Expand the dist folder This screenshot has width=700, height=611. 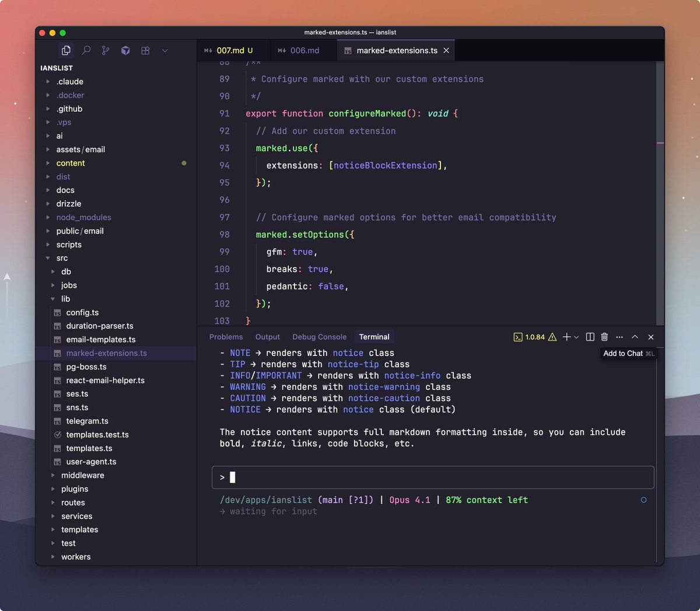point(116,177)
